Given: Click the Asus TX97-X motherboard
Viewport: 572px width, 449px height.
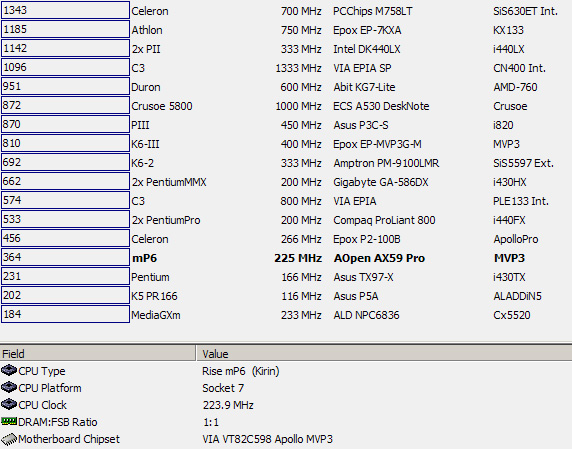Looking at the screenshot, I should (x=363, y=277).
